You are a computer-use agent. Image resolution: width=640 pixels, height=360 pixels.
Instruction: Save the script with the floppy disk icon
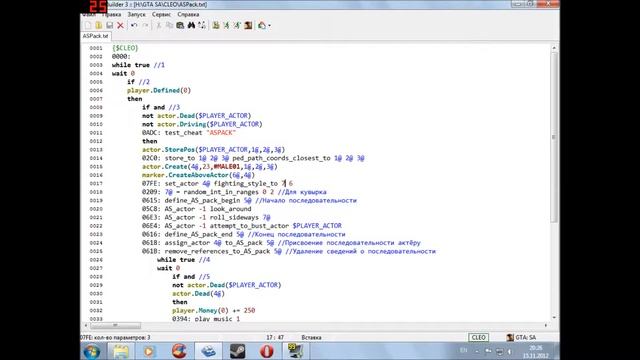109,25
